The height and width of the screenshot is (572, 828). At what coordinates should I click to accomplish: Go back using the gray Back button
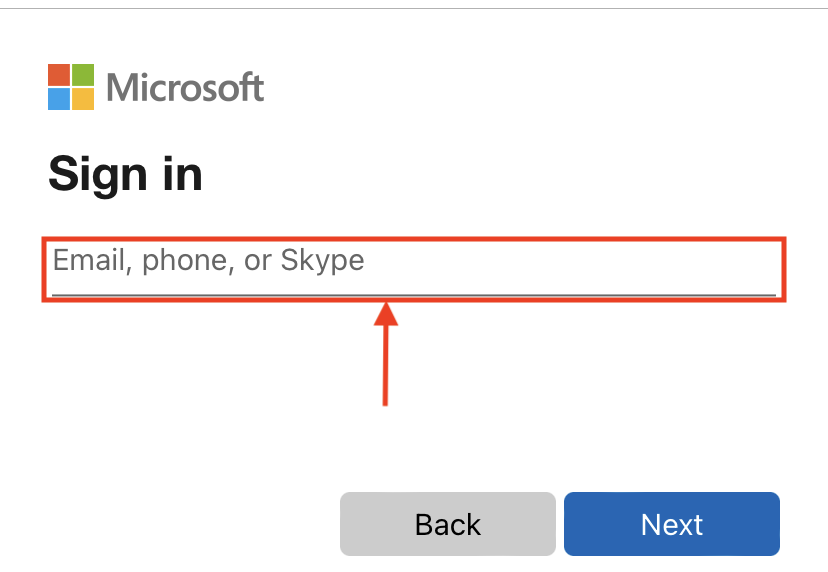[448, 524]
